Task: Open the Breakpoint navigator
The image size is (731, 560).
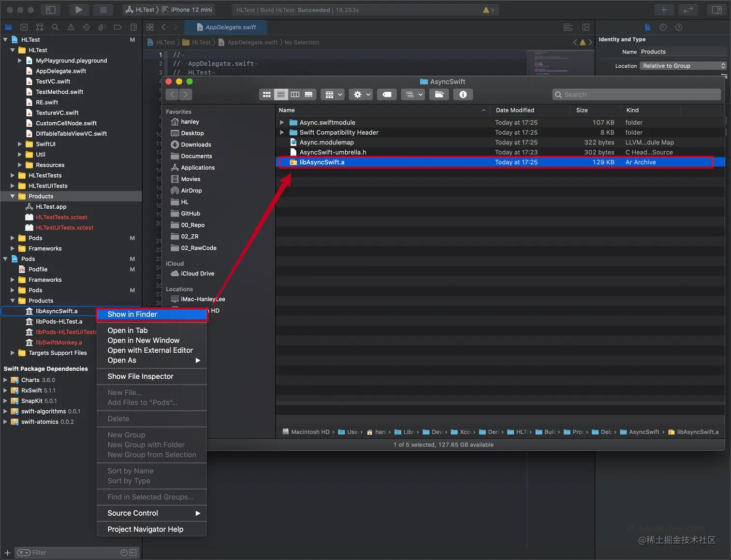Action: pos(117,27)
